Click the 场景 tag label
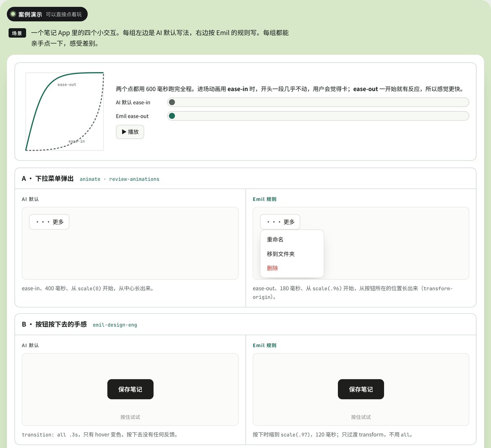This screenshot has height=448, width=491. 17,33
